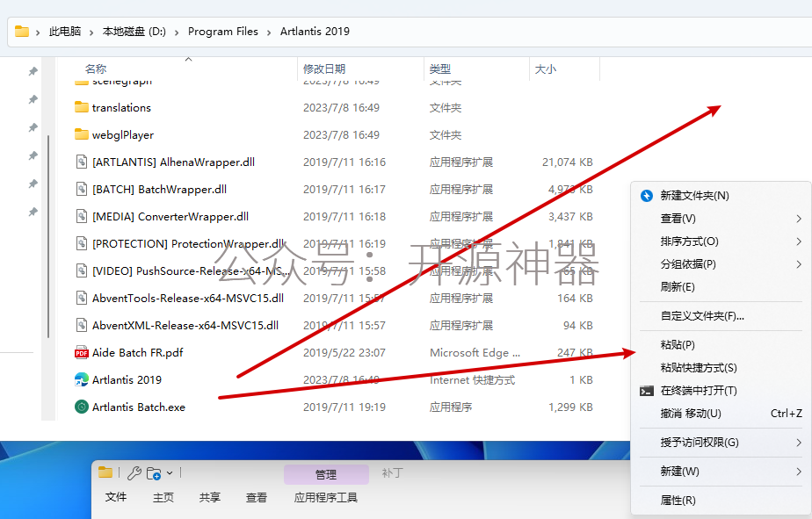Click the ProtectionWrapper.dll file icon
812x519 pixels.
(82, 244)
